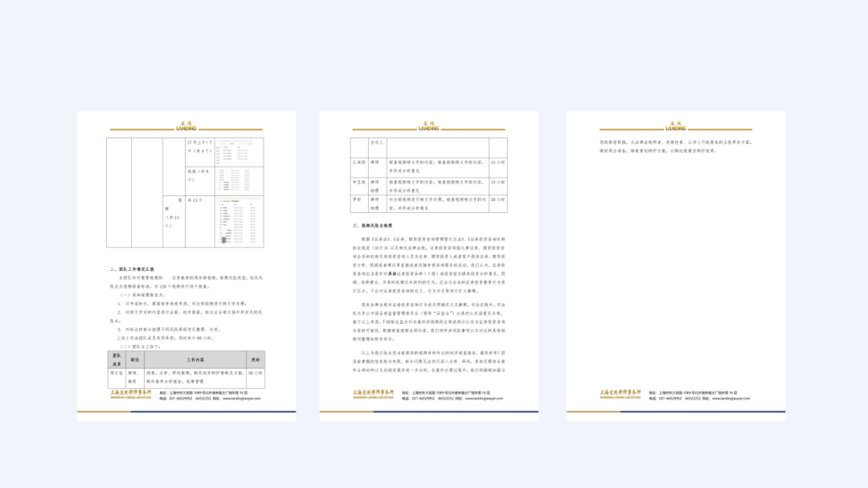Image resolution: width=868 pixels, height=488 pixels.
Task: Click the LANDING logo on the right page header
Action: point(676,126)
